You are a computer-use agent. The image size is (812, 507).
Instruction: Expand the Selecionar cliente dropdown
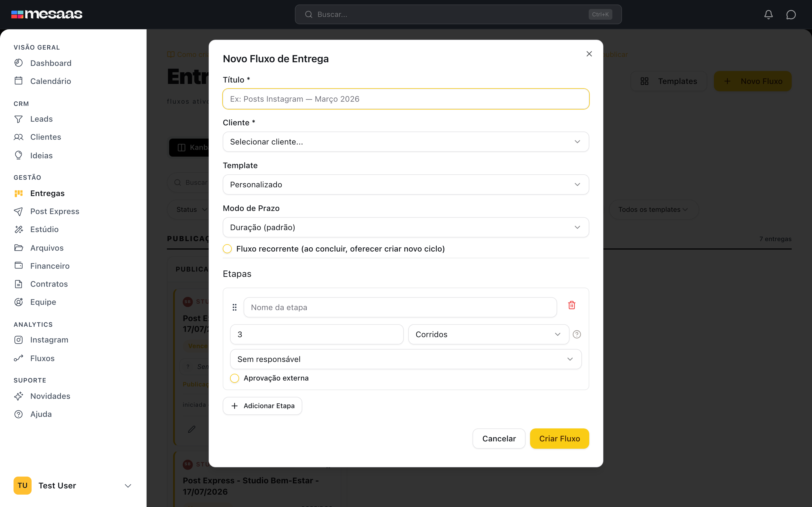point(406,142)
